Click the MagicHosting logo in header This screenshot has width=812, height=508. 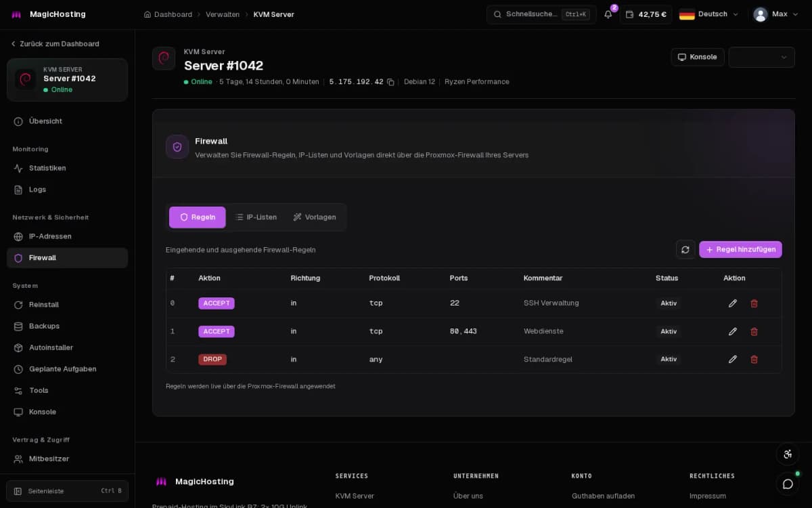47,14
